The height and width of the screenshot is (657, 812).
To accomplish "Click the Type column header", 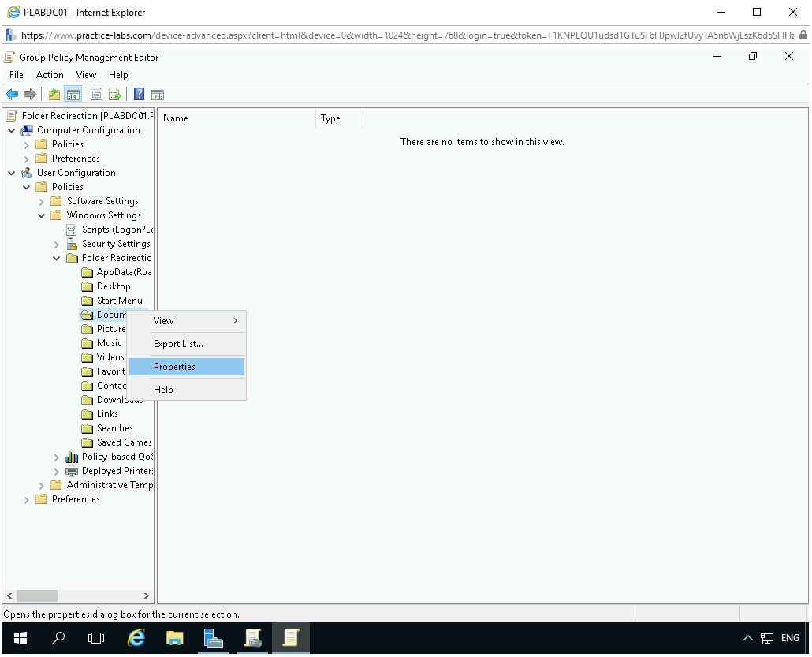I will pyautogui.click(x=339, y=118).
